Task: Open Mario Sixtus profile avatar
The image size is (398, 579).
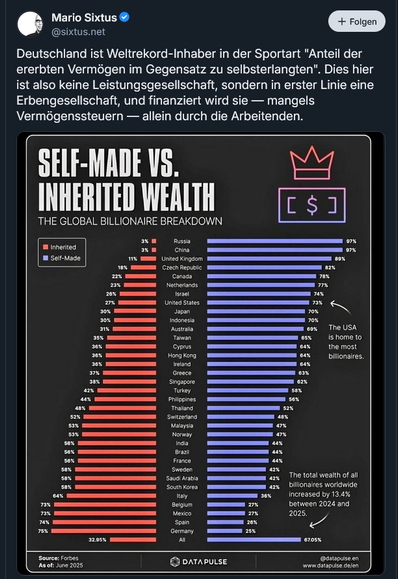Action: 30,24
